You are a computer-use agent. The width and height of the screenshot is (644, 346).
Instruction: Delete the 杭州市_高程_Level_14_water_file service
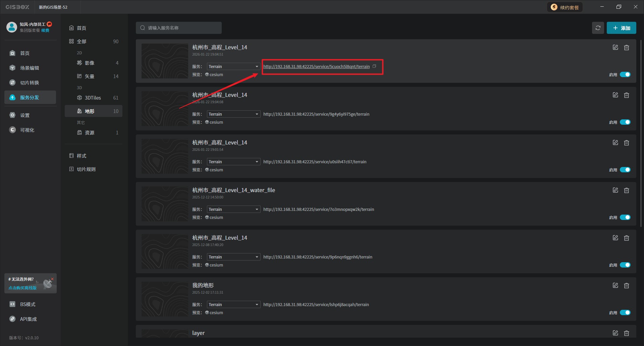click(626, 190)
